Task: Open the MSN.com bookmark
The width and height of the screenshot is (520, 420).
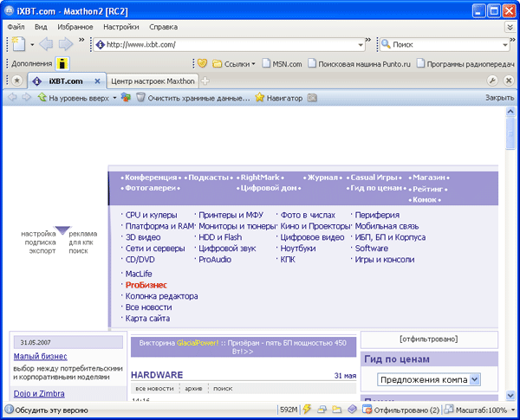Action: (283, 63)
